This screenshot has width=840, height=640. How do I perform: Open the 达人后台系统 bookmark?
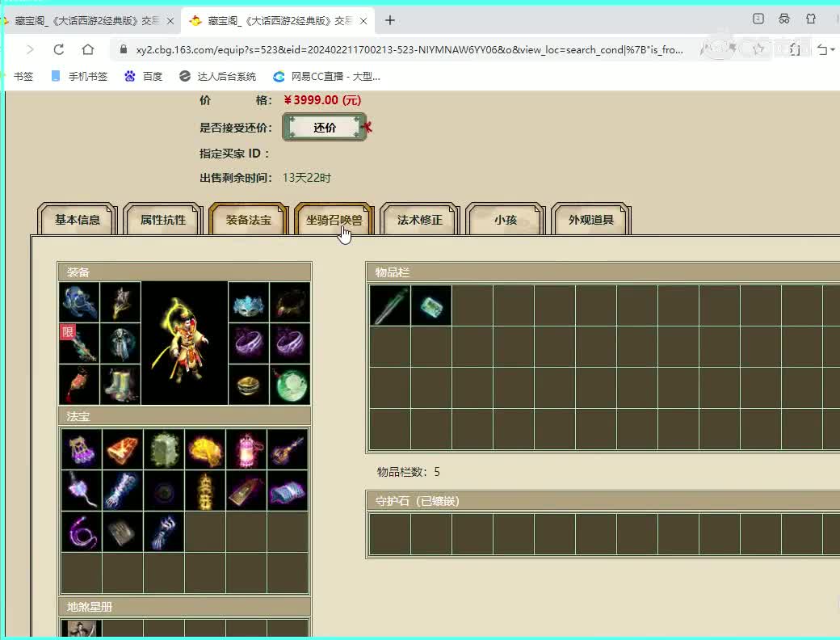point(218,77)
